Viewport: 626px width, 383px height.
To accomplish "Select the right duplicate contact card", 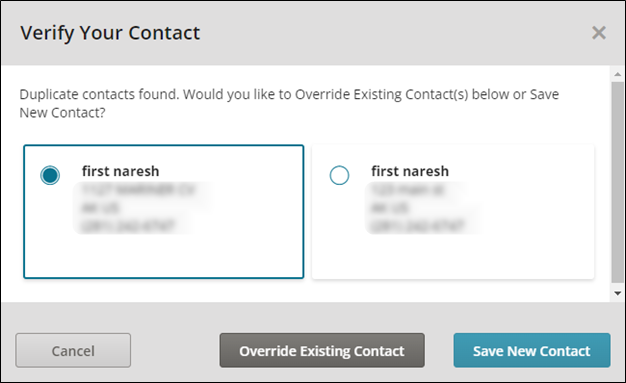I will tap(453, 212).
